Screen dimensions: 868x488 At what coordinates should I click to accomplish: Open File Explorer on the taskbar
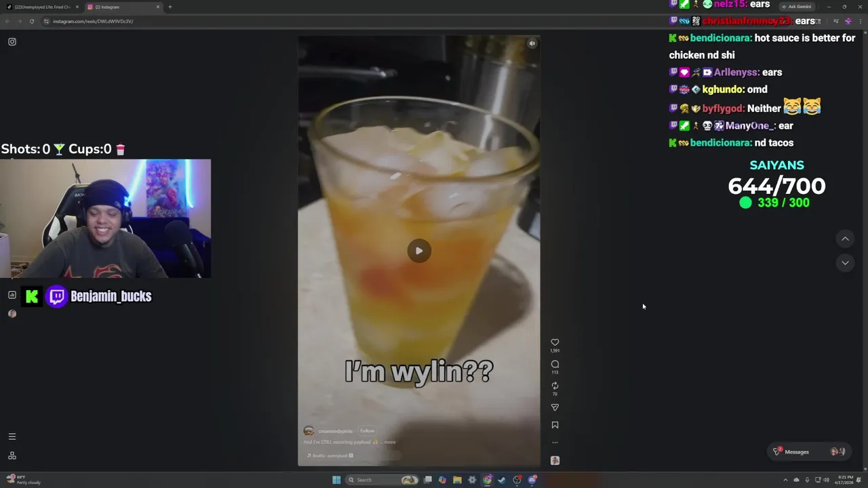pos(458,480)
